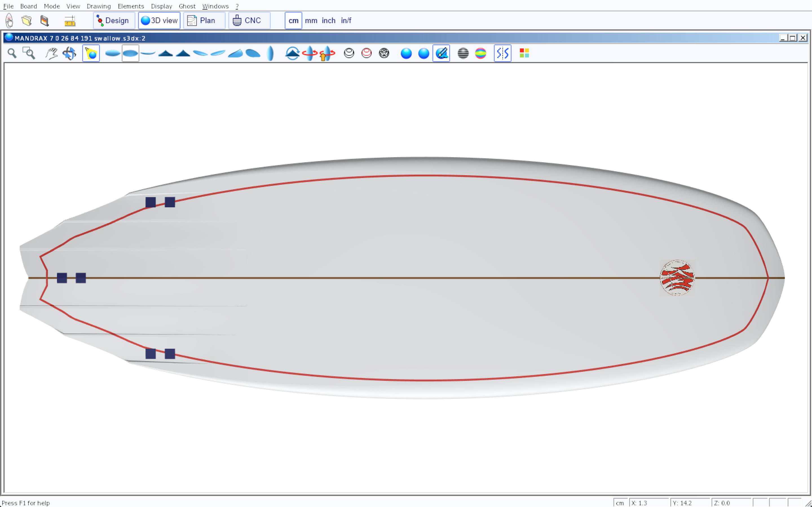The height and width of the screenshot is (507, 812).
Task: Click the continuous rotation red-arrow icon
Action: (x=309, y=53)
